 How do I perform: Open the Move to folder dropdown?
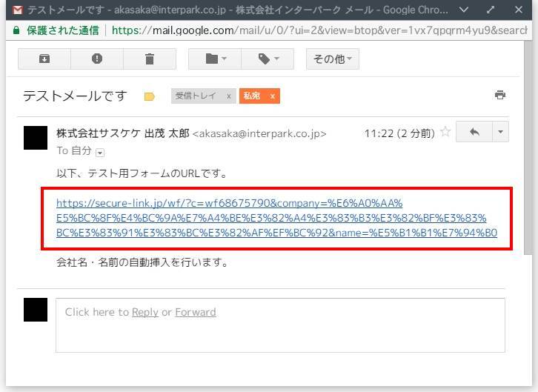[x=216, y=59]
